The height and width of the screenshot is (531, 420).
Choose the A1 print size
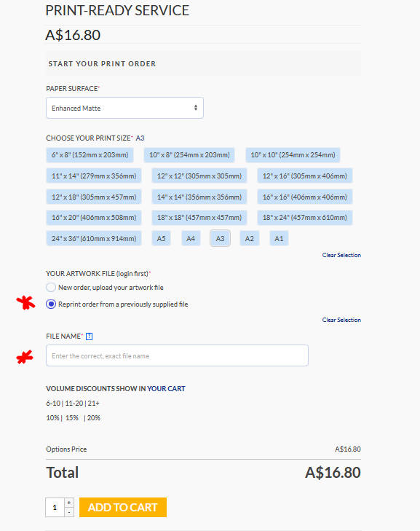279,238
